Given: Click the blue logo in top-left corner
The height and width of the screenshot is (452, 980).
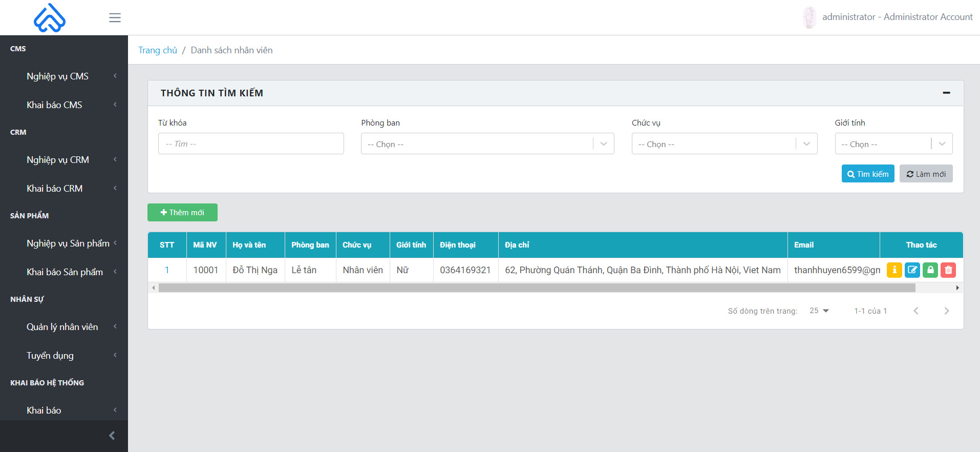Looking at the screenshot, I should tap(50, 17).
